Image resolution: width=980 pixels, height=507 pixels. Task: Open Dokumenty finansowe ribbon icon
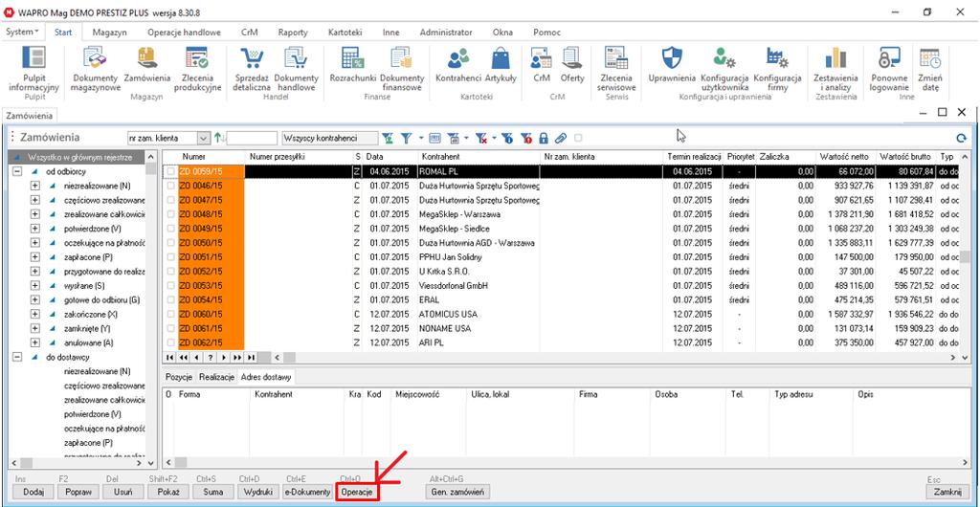402,69
